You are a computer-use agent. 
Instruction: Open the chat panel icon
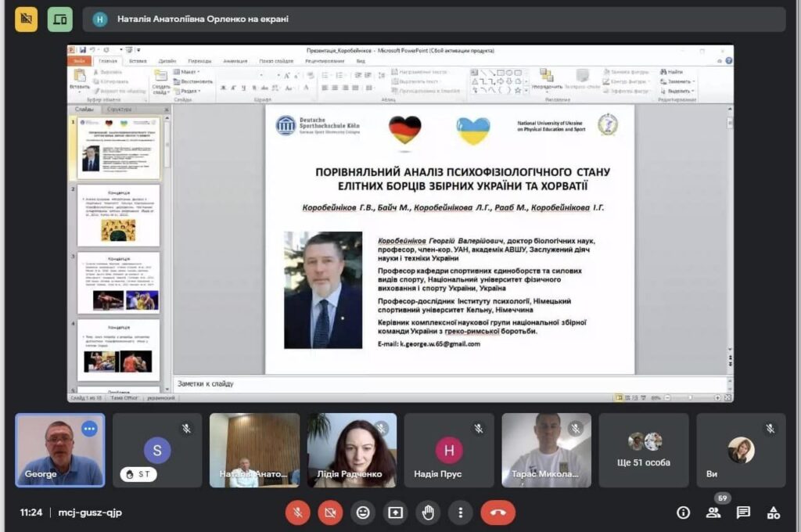point(743,512)
